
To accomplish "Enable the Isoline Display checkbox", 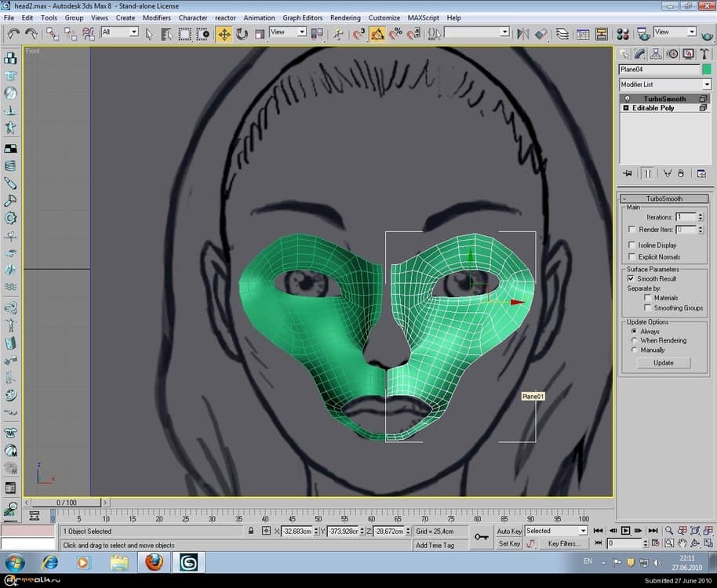I will click(631, 245).
